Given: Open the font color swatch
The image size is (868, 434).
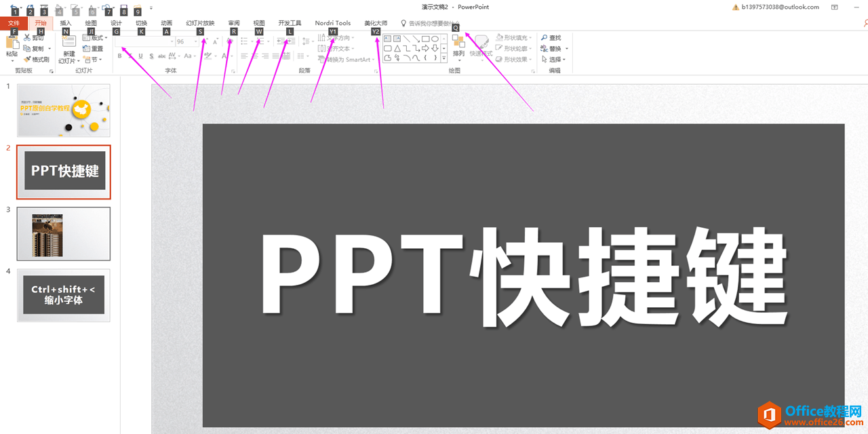Looking at the screenshot, I should pyautogui.click(x=224, y=56).
